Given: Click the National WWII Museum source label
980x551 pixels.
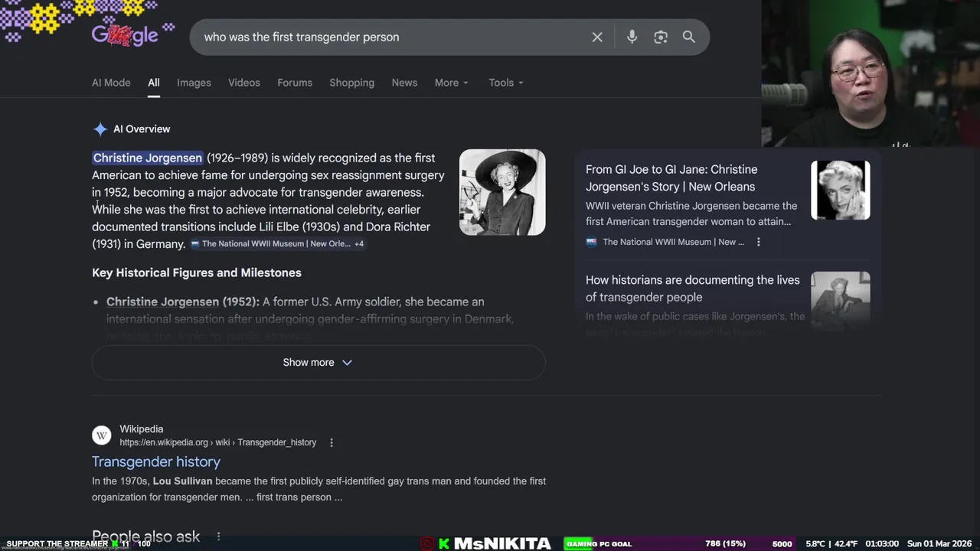Looking at the screenshot, I should pyautogui.click(x=673, y=242).
